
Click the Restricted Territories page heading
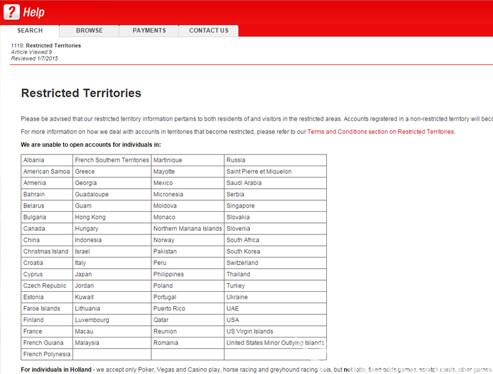point(81,93)
